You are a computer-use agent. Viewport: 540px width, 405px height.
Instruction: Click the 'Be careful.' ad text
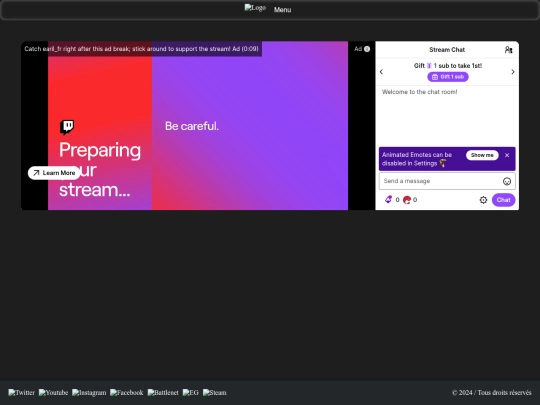(192, 126)
